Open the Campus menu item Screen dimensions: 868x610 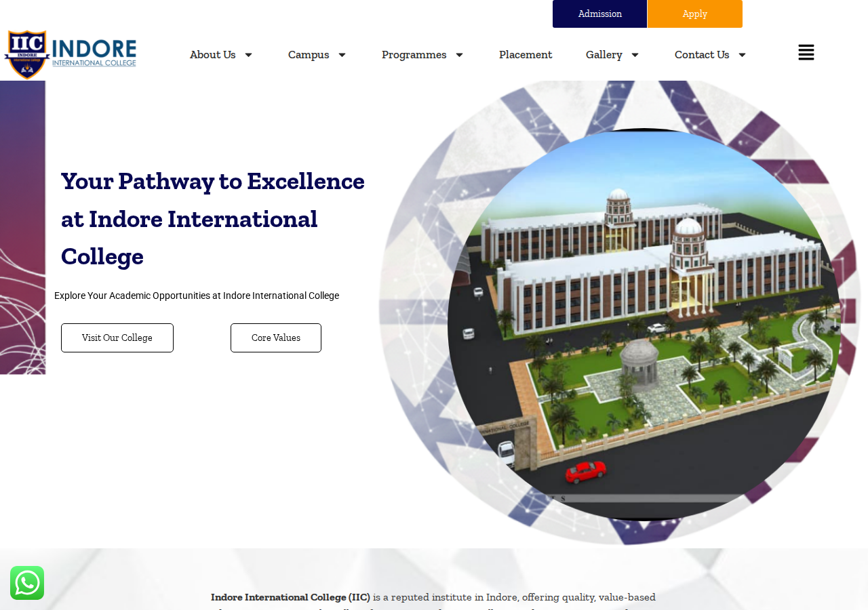(x=309, y=55)
